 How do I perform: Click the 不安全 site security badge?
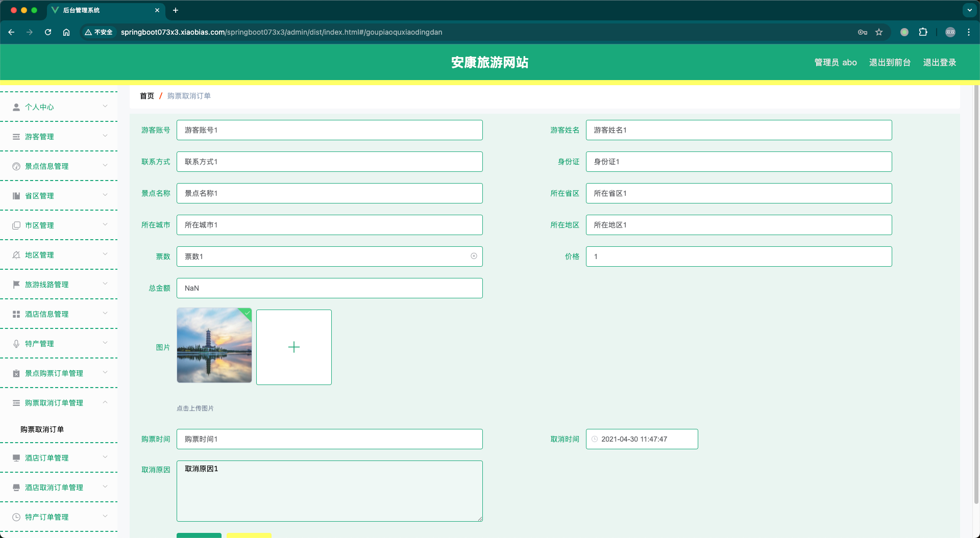pyautogui.click(x=99, y=32)
